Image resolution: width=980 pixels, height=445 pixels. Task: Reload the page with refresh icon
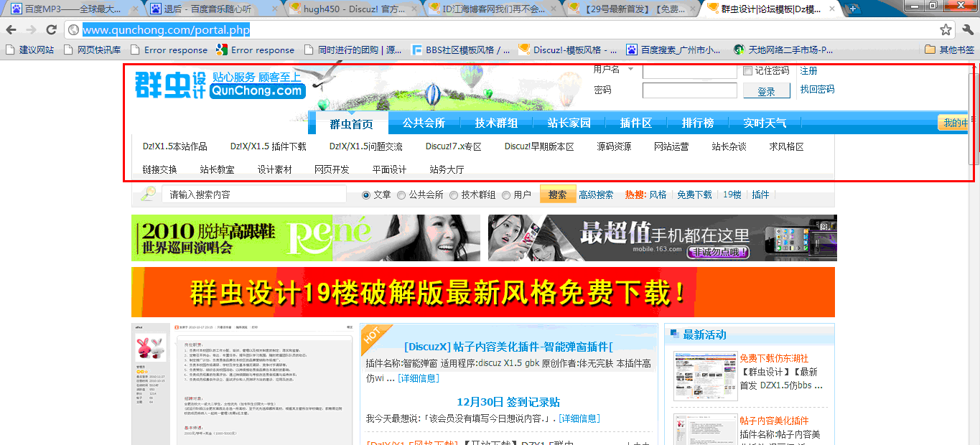51,29
